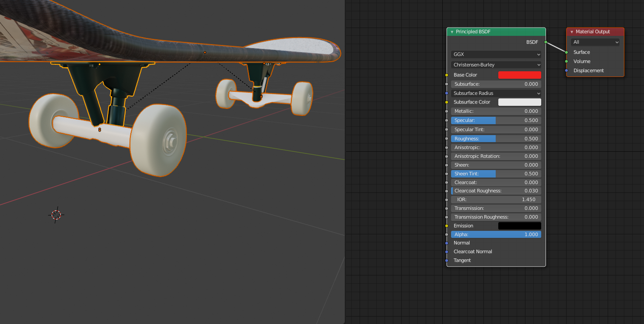Click the white Subsurface Color swatch
Screen dimensions: 644x324
pyautogui.click(x=520, y=102)
